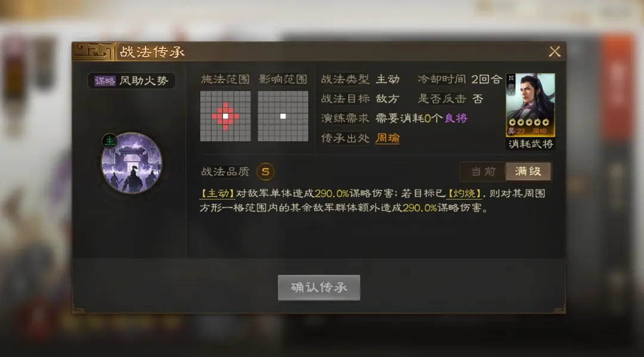Click the 谋略 purple tag
644x357 pixels.
[x=105, y=81]
